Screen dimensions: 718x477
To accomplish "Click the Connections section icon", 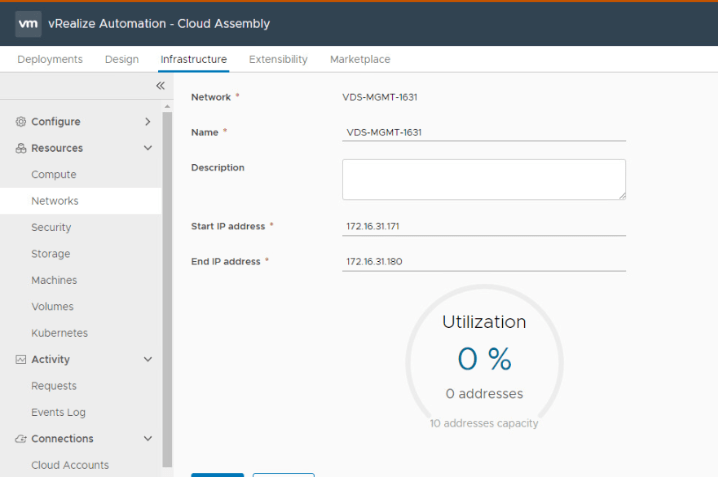I will pyautogui.click(x=21, y=439).
